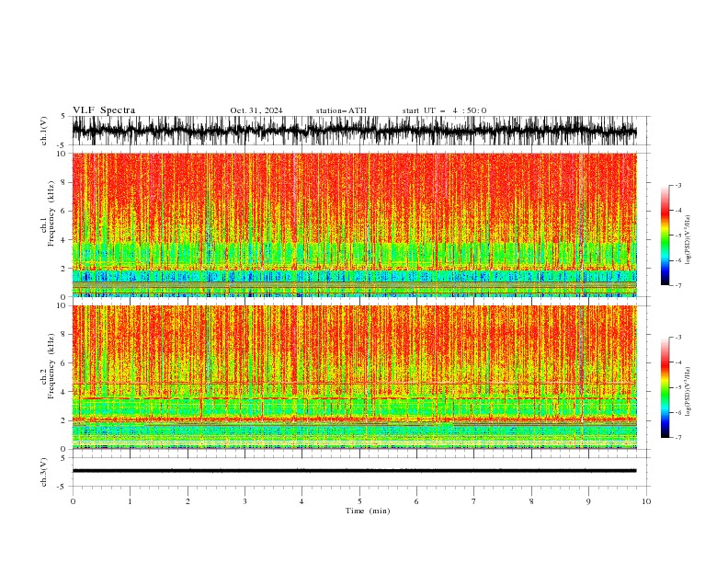This screenshot has width=728, height=563.
Task: Click the 'VLF Spectra' title text
Action: (104, 110)
